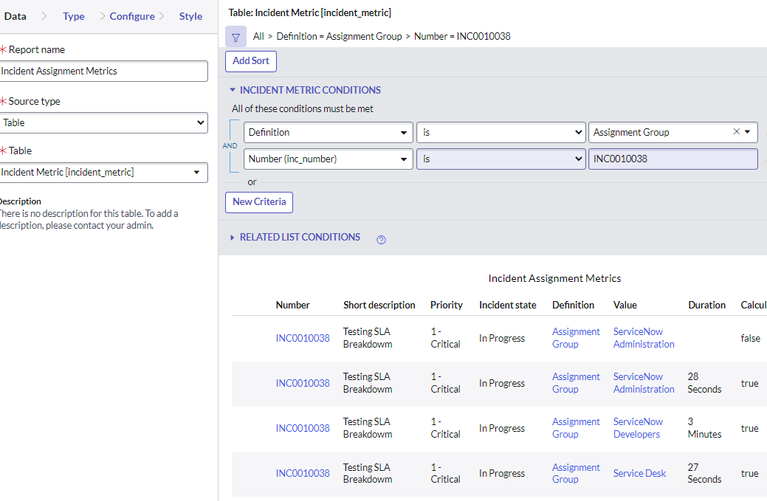
Task: Click the Add Sort button
Action: tap(251, 61)
